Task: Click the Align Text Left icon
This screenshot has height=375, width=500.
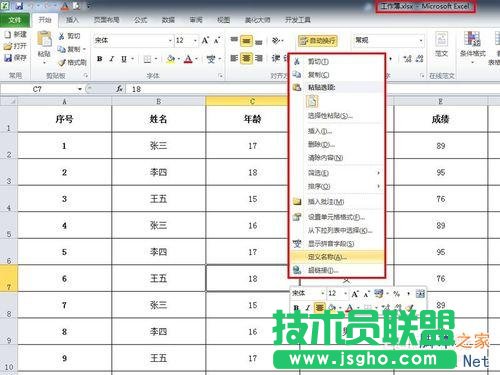Action: (x=234, y=58)
